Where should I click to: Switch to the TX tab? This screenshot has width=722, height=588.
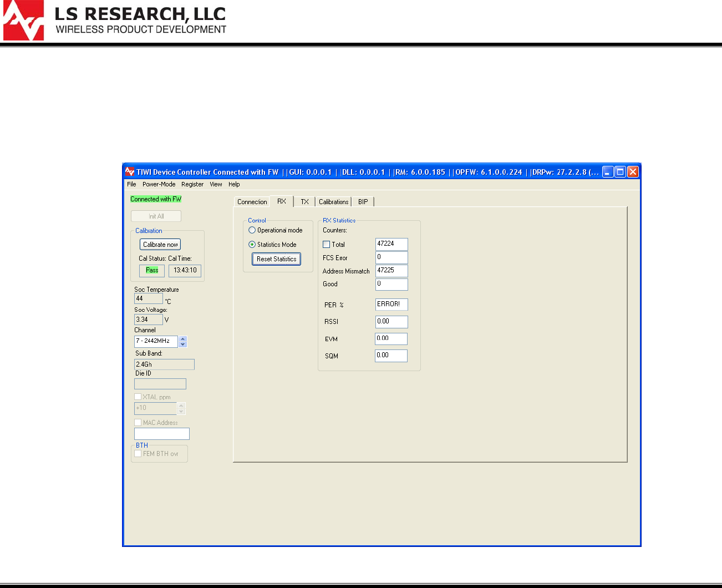pyautogui.click(x=304, y=202)
